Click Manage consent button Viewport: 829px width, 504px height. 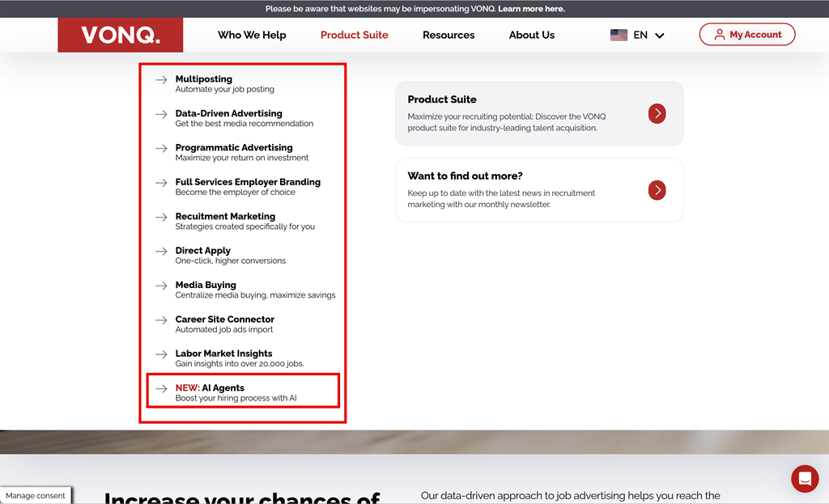36,496
